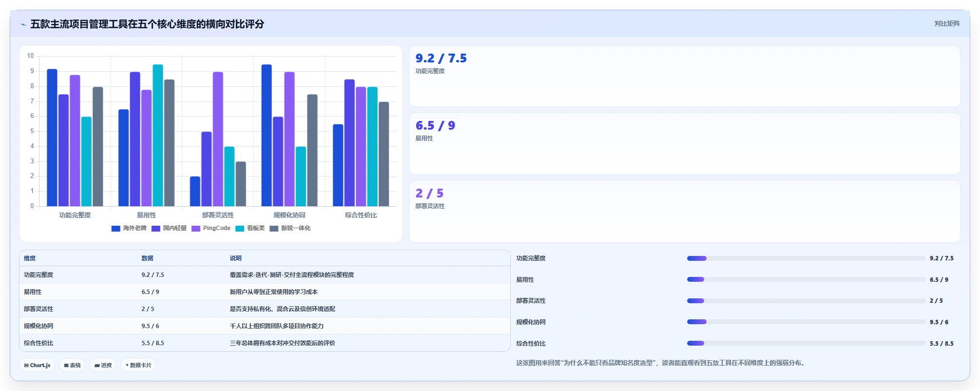Click the Chart.js chip at the bottom

tap(37, 365)
